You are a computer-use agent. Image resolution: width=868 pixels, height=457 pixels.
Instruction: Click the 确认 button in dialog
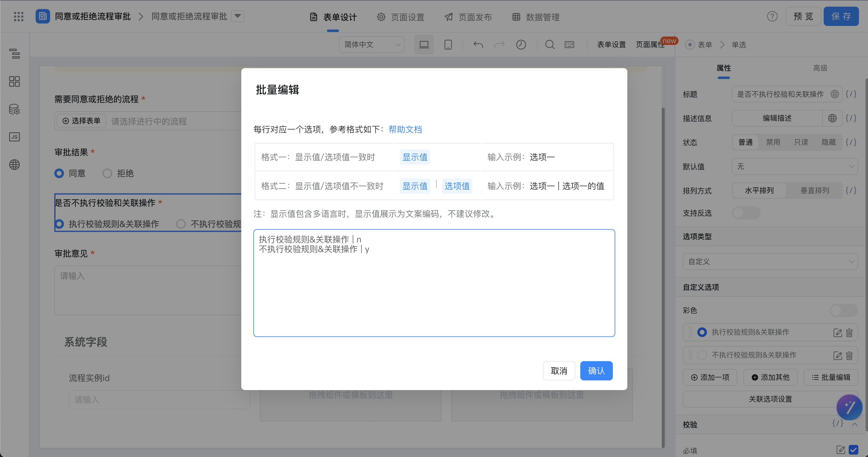(596, 371)
